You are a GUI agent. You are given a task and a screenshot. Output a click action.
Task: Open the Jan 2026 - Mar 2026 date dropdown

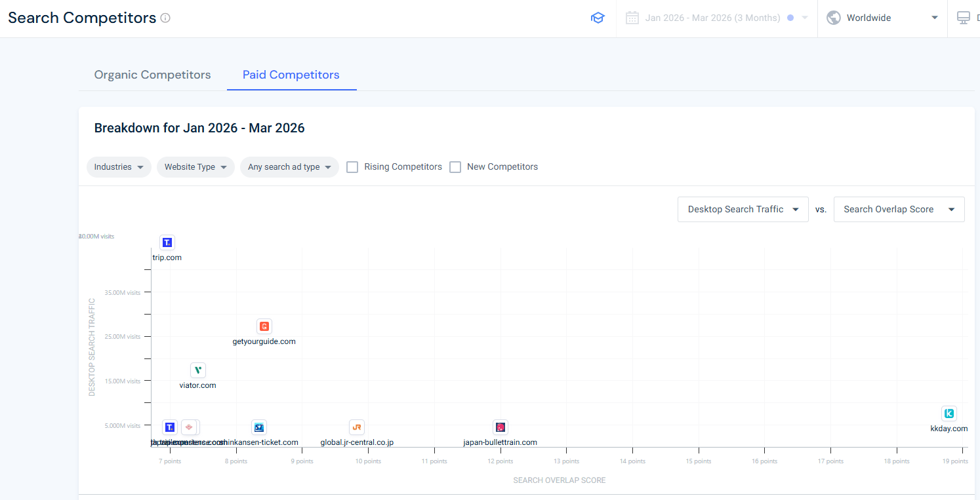(x=717, y=18)
